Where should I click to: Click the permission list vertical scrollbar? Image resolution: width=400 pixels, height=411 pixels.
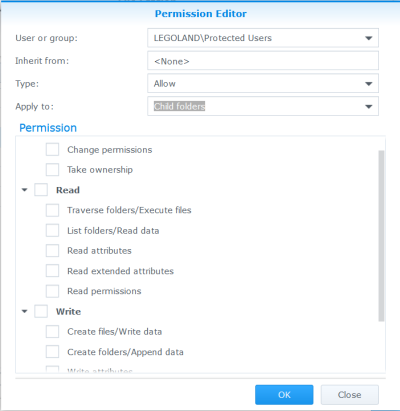coord(381,236)
